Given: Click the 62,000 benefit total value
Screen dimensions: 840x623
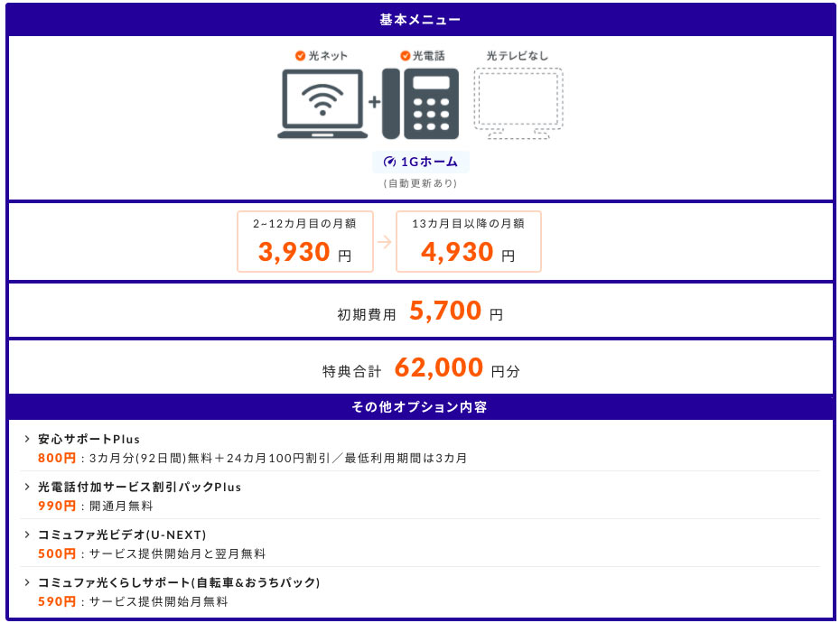Looking at the screenshot, I should [439, 367].
